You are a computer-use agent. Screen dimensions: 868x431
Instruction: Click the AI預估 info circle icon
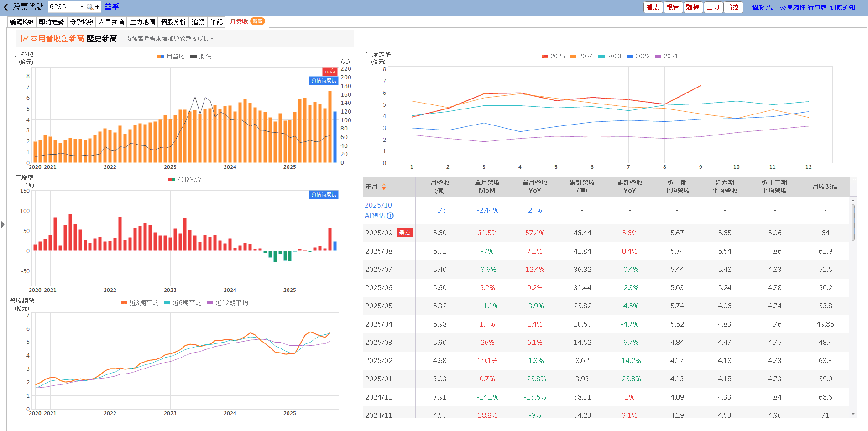[x=390, y=216]
